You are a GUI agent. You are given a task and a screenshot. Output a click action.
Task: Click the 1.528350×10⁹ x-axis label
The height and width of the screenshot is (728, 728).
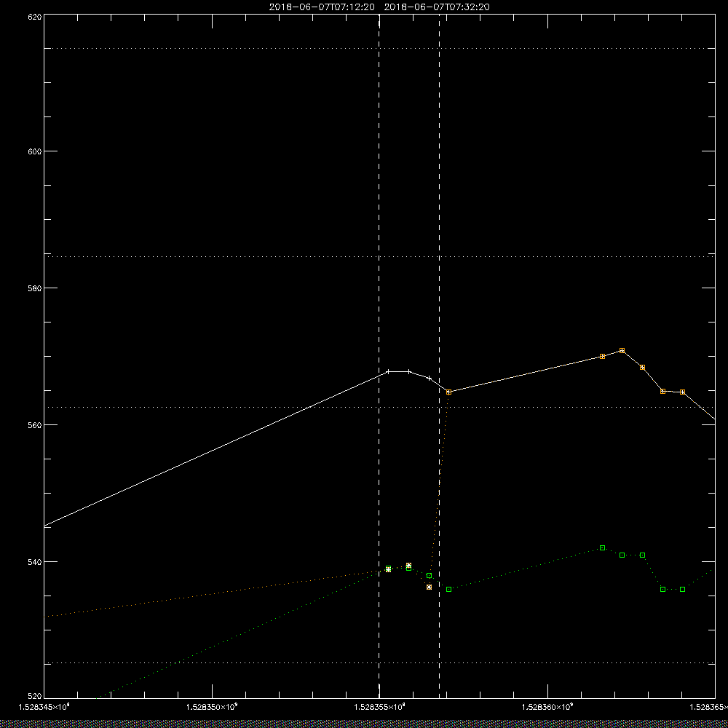tap(212, 707)
